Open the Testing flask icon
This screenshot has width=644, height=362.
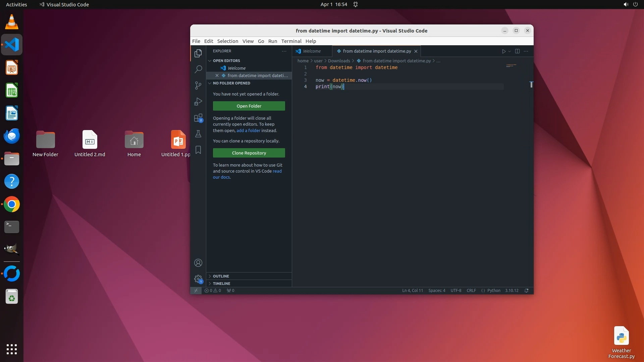[x=198, y=134]
